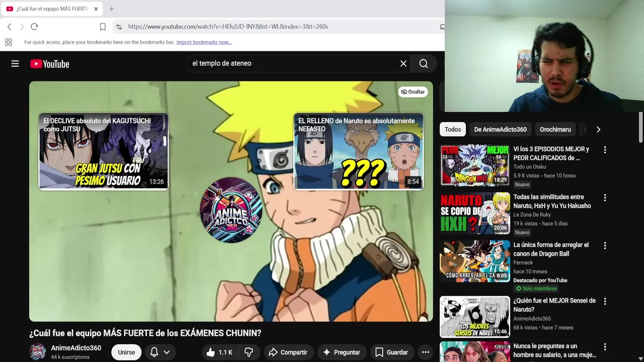The width and height of the screenshot is (644, 362).
Task: Reload the current page
Action: (34, 27)
